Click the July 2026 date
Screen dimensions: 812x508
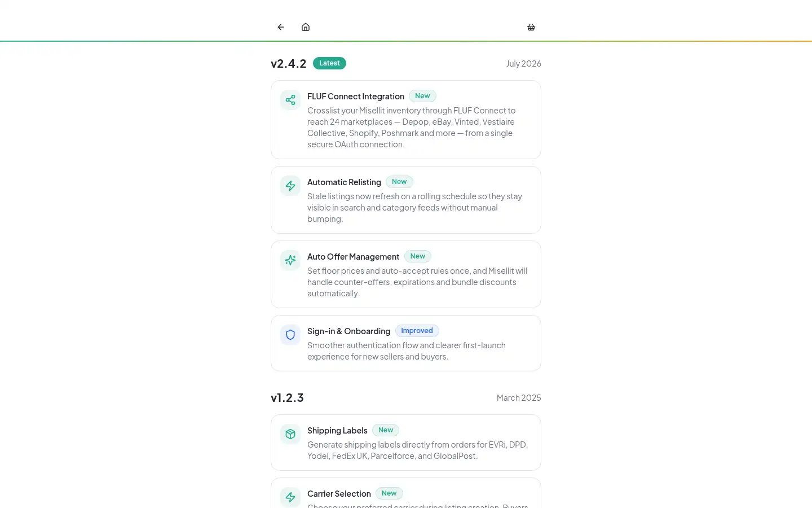click(524, 64)
